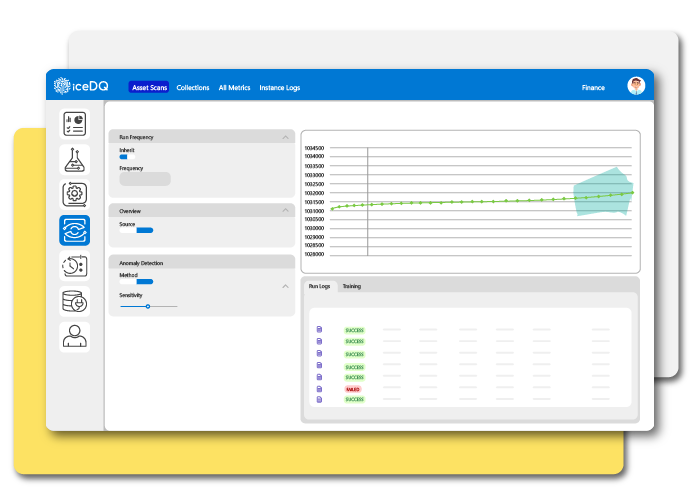700x500 pixels.
Task: Click the iceDQ logo
Action: [x=81, y=86]
